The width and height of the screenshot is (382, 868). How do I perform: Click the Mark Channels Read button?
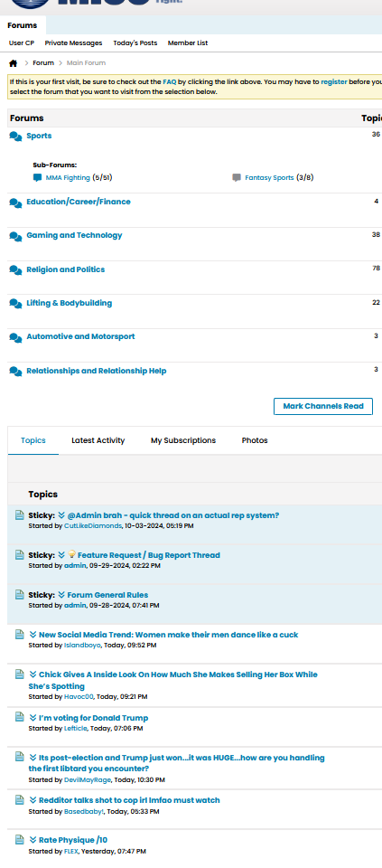[323, 406]
